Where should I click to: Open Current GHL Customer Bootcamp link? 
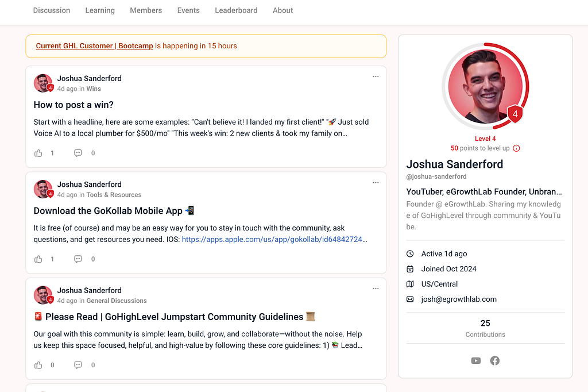[x=95, y=46]
